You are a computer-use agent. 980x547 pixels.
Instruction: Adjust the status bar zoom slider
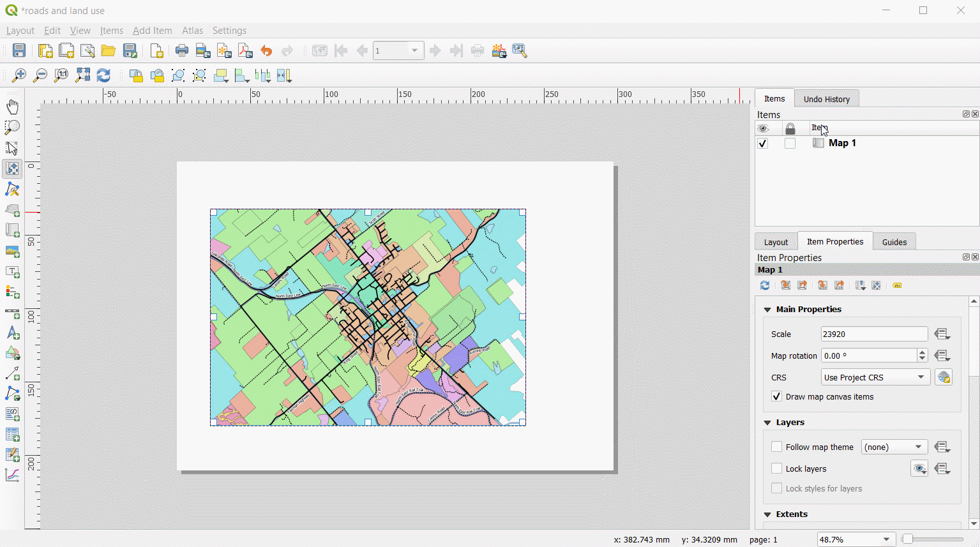(x=907, y=539)
